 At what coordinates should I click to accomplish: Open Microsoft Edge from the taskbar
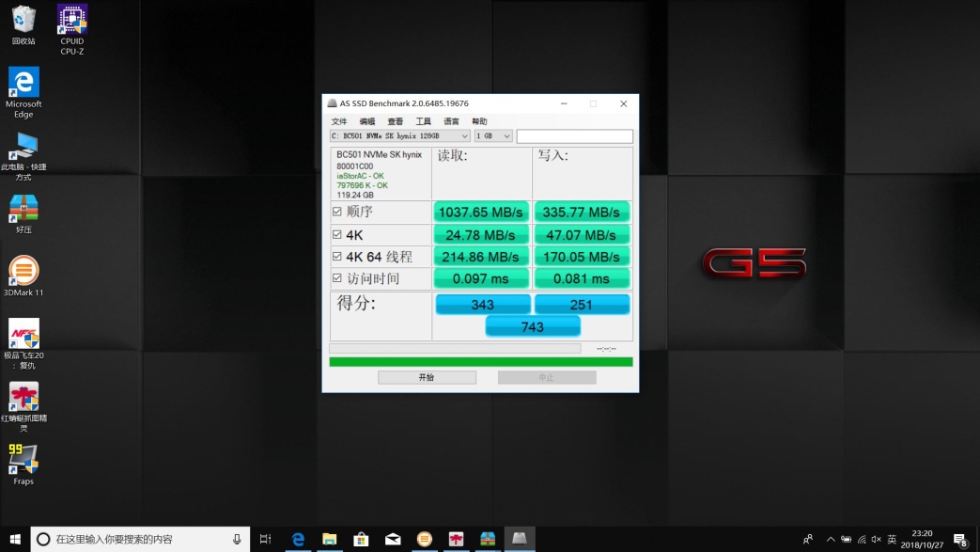[298, 539]
